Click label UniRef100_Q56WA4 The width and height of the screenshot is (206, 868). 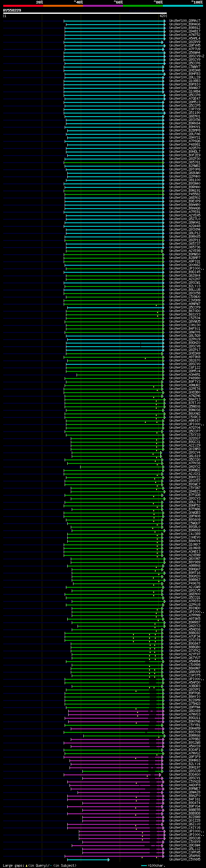pyautogui.click(x=185, y=52)
